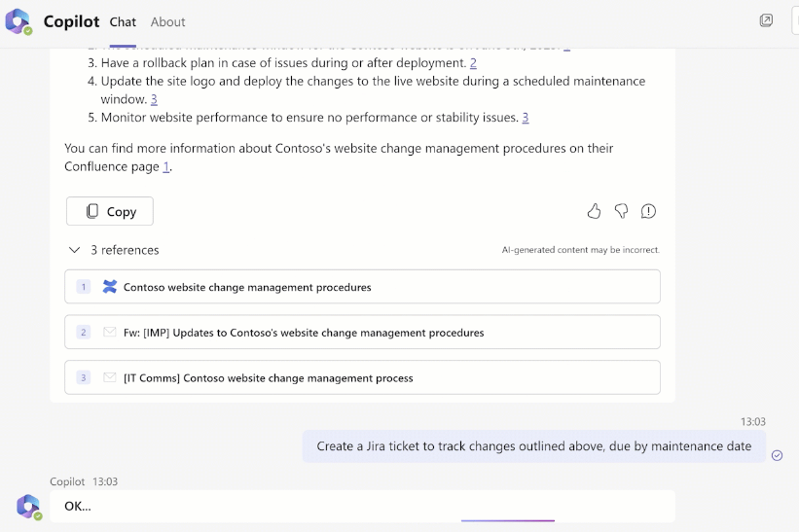Viewport: 799px width, 532px height.
Task: Give thumbs down to the response
Action: tap(621, 211)
